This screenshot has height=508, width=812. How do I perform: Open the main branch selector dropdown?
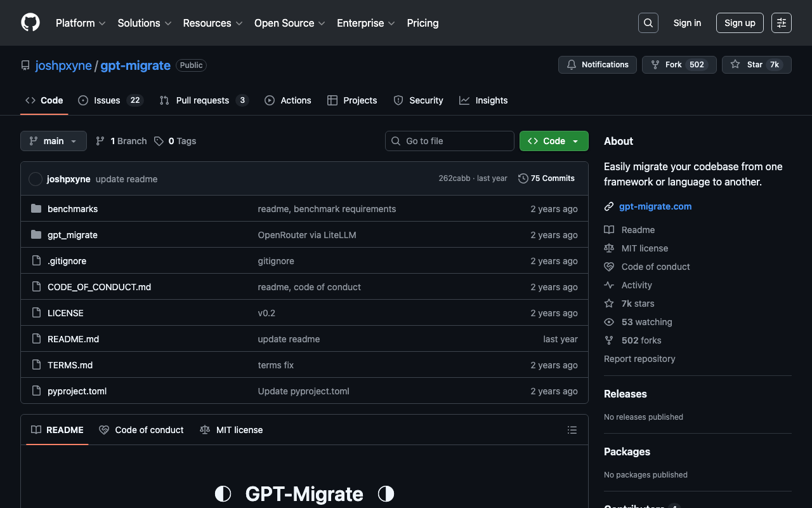coord(53,141)
